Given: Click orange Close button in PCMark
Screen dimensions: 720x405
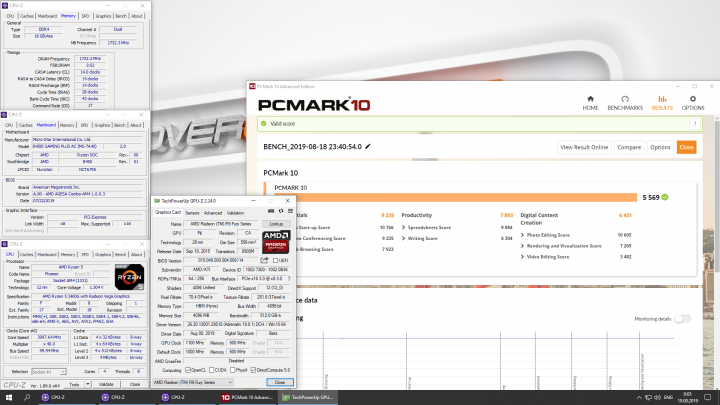Looking at the screenshot, I should [686, 147].
